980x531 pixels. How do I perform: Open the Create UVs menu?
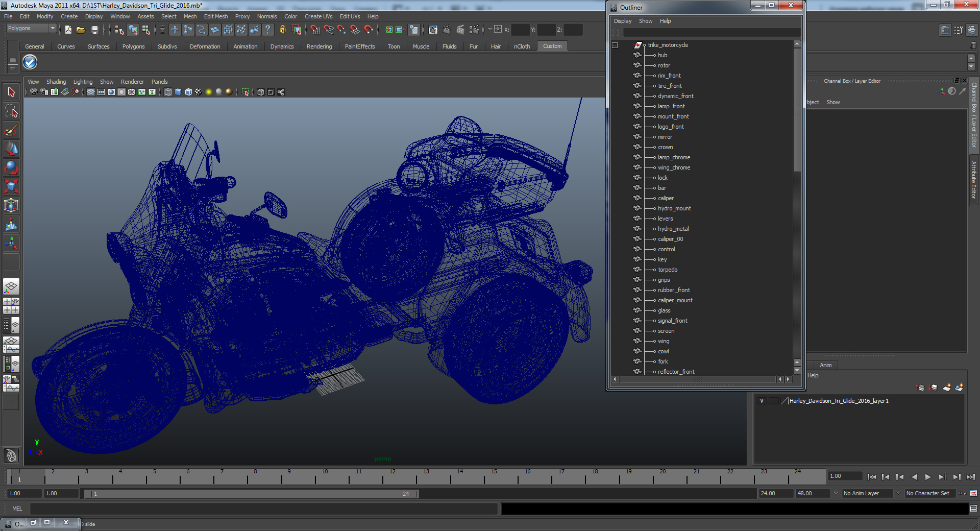pyautogui.click(x=318, y=16)
